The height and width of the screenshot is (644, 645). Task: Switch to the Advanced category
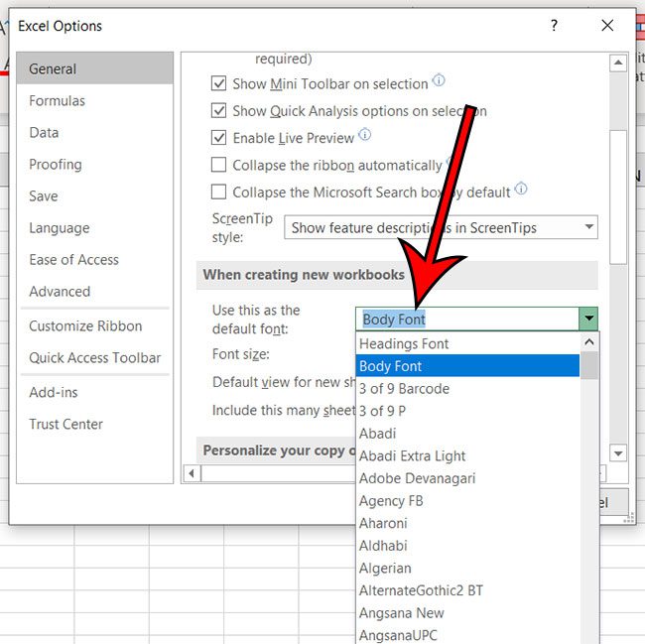[x=60, y=291]
